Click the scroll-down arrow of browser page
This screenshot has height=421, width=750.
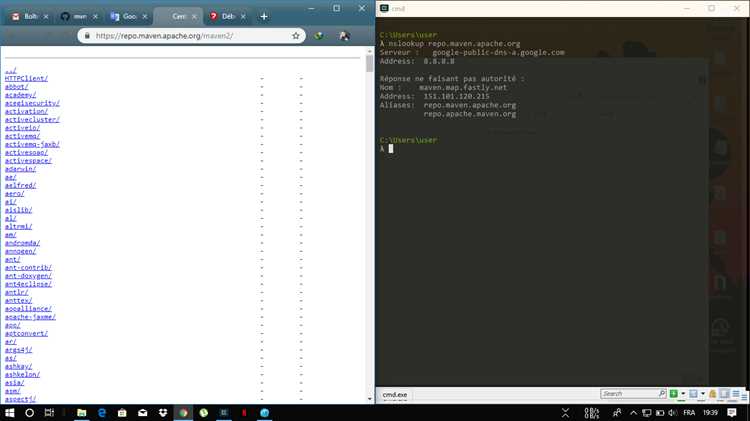pos(369,399)
